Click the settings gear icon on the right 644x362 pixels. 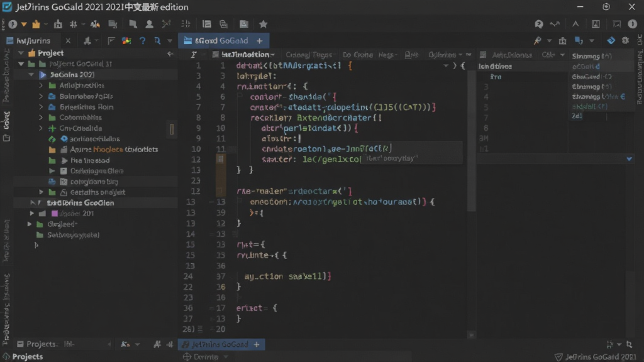click(x=625, y=40)
